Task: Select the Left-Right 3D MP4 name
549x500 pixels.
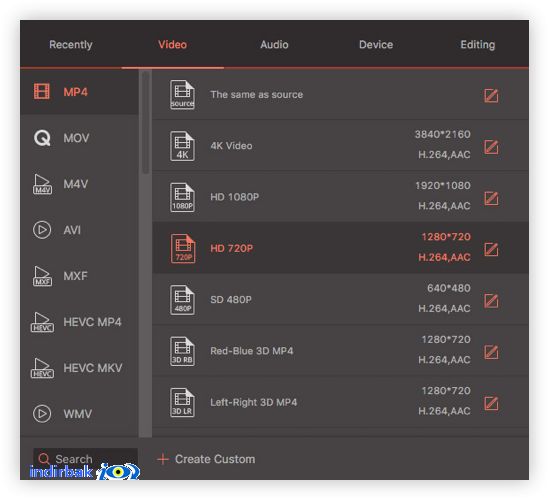Action: 253,402
